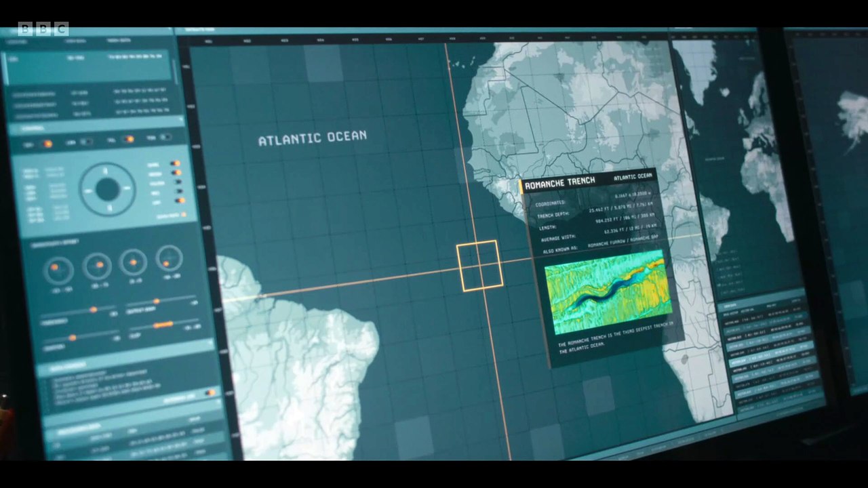The image size is (868, 488).
Task: Toggle the bottom orange switch right of the directional pad
Action: click(x=180, y=200)
